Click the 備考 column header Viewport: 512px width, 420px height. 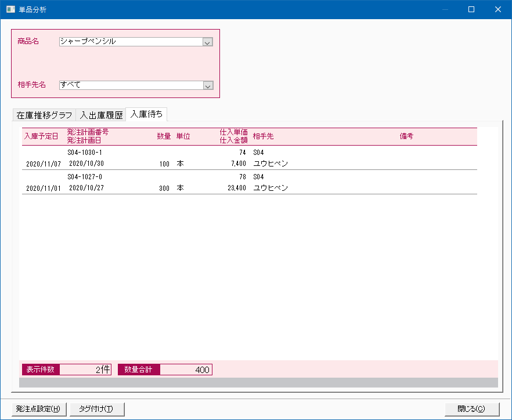point(406,136)
